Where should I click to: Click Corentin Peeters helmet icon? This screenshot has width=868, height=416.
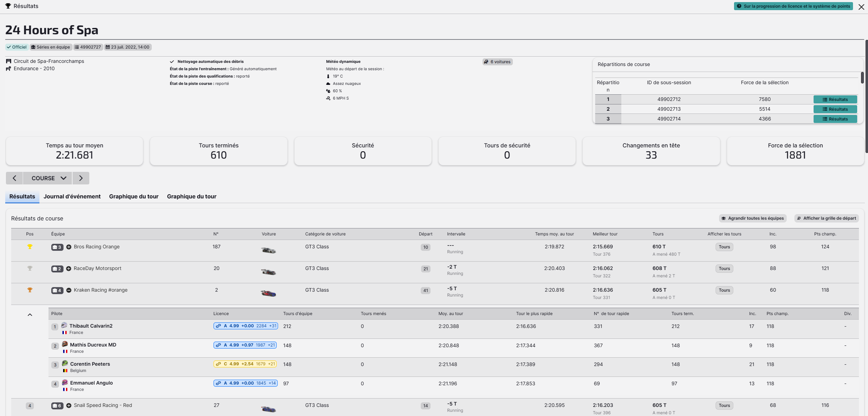pos(65,363)
